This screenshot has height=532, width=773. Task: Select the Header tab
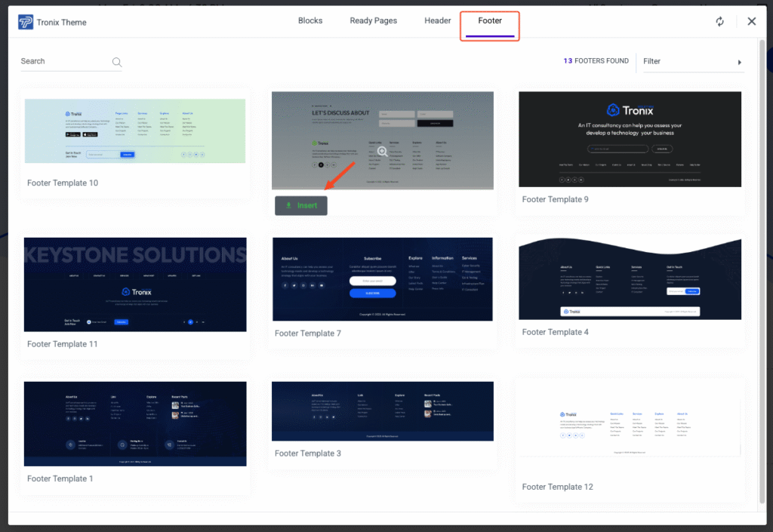[437, 21]
